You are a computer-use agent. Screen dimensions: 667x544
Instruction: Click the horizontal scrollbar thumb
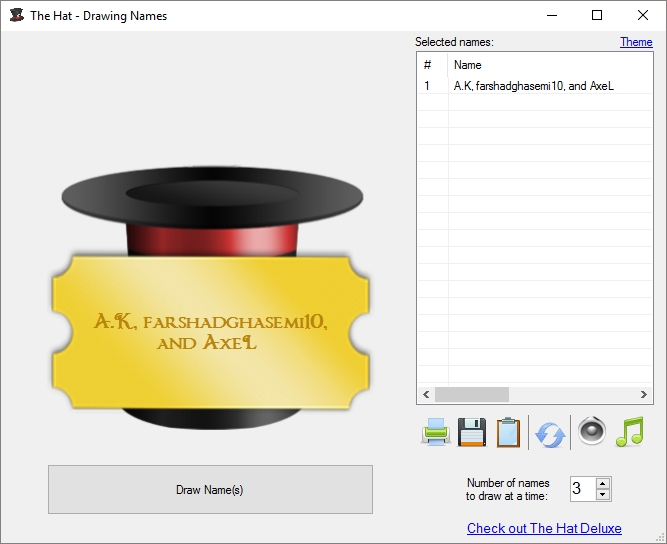pos(472,394)
